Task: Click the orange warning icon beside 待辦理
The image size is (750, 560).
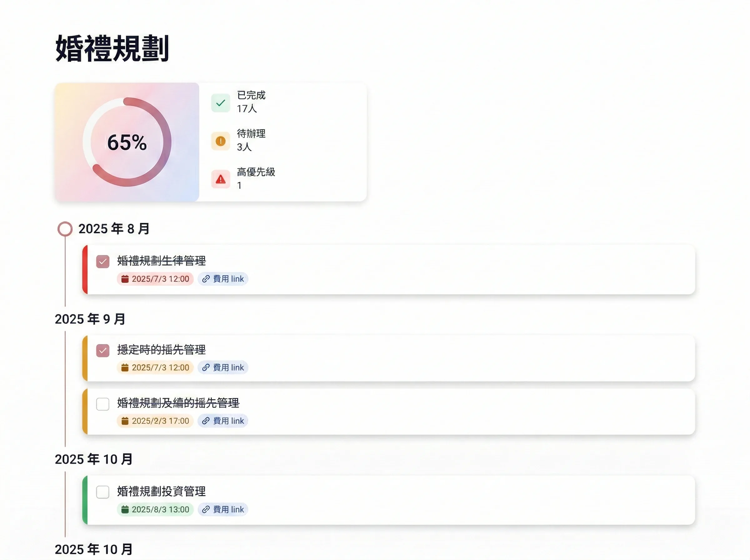Action: coord(221,141)
